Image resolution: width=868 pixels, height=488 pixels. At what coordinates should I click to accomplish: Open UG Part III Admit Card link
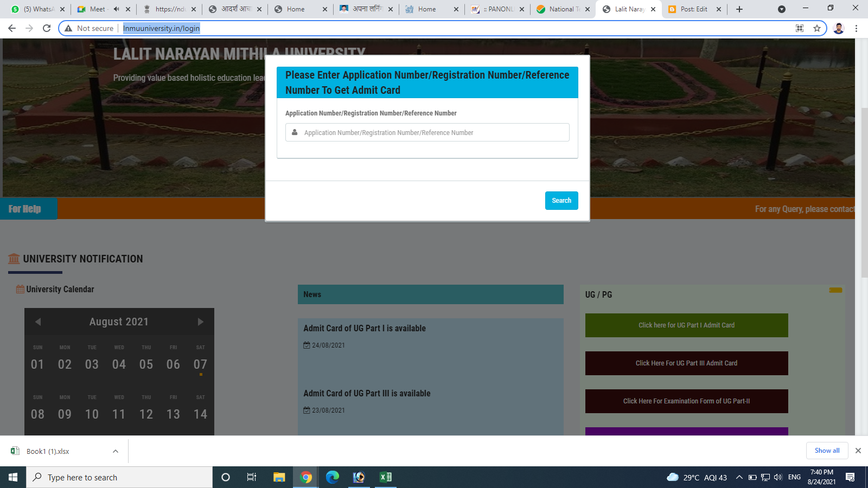pyautogui.click(x=687, y=363)
